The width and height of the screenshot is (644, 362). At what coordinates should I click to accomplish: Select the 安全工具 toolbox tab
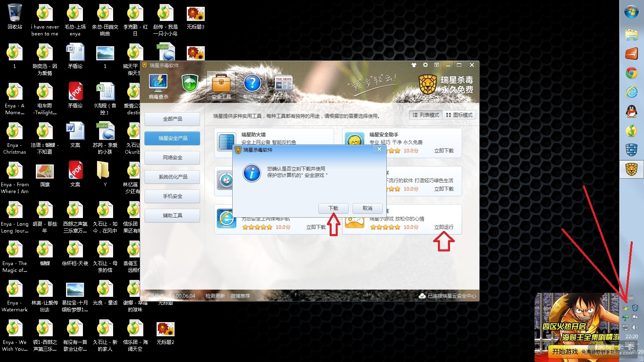click(221, 86)
